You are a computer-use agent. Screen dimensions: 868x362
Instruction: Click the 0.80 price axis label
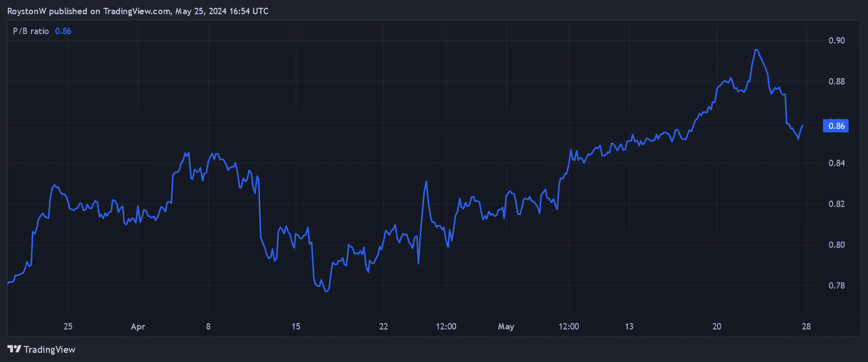pos(837,245)
